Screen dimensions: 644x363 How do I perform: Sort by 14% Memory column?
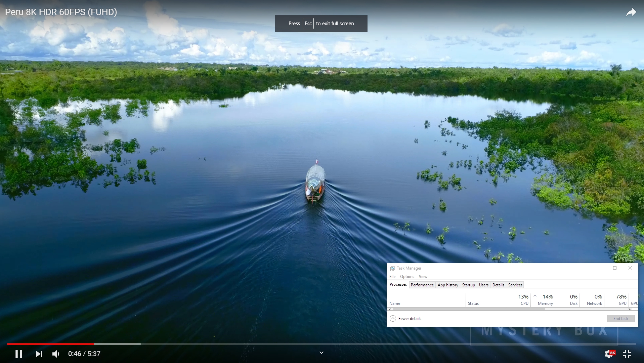[x=543, y=300]
